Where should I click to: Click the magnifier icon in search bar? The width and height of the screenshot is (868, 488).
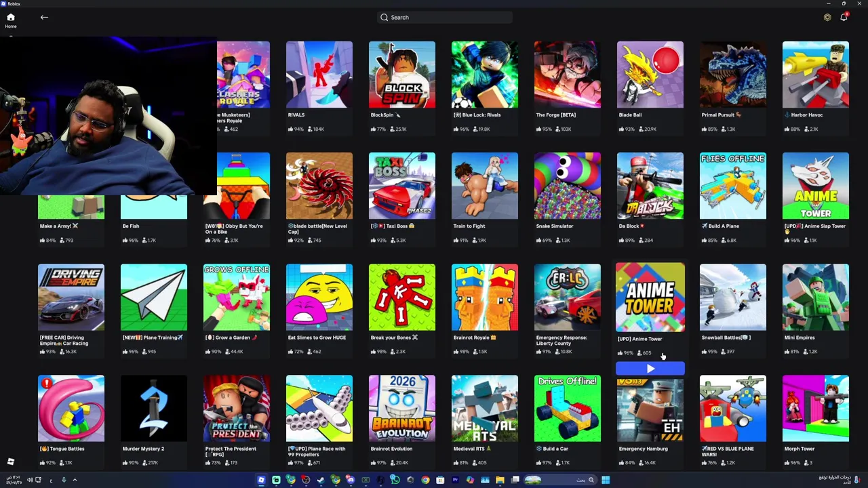tap(384, 17)
